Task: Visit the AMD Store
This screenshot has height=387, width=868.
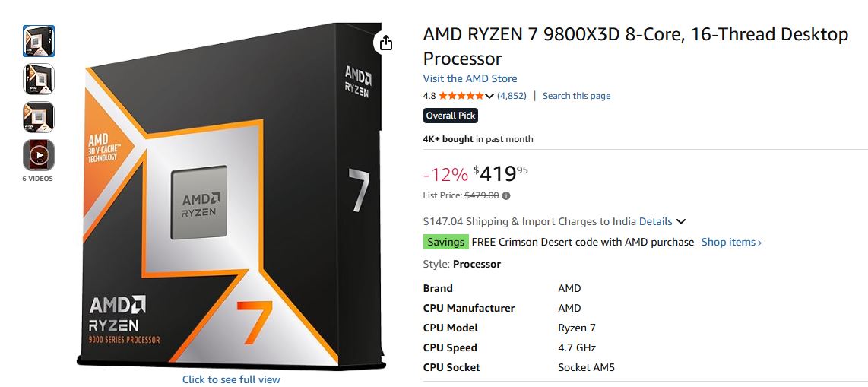Action: coord(470,78)
